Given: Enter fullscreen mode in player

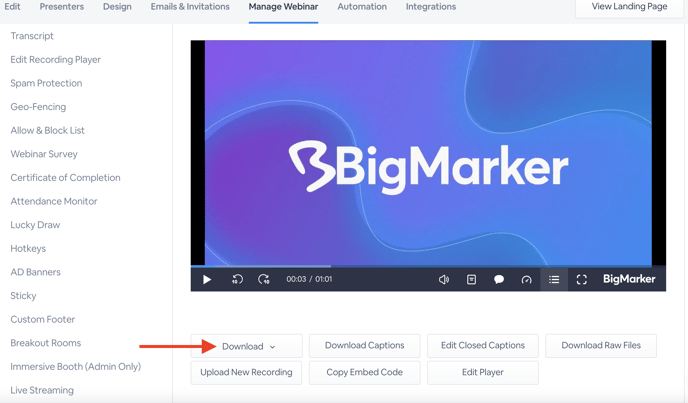Looking at the screenshot, I should [x=581, y=280].
